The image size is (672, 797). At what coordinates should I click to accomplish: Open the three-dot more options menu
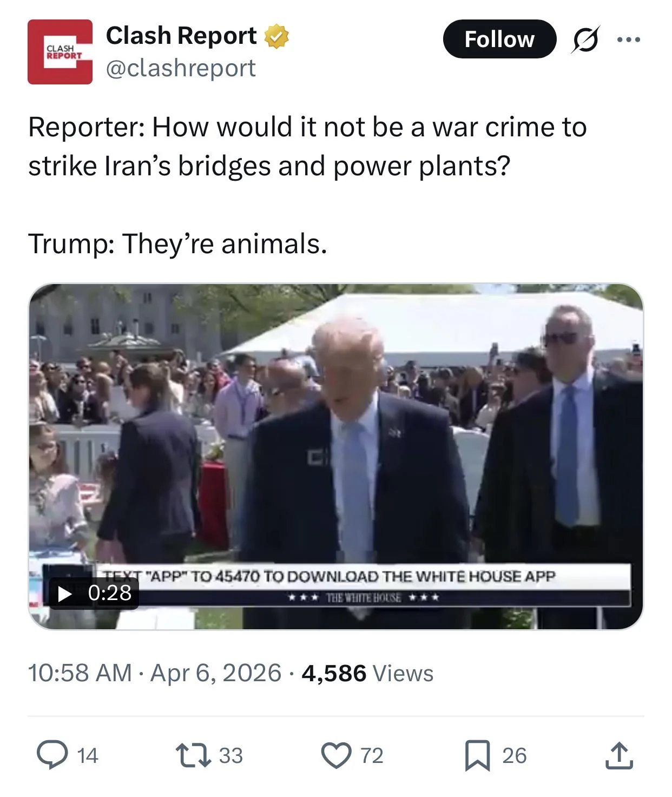coord(628,39)
